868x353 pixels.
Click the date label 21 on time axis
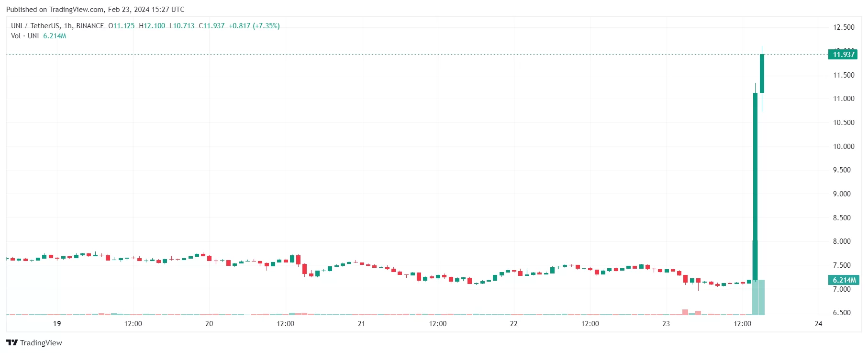pyautogui.click(x=361, y=324)
